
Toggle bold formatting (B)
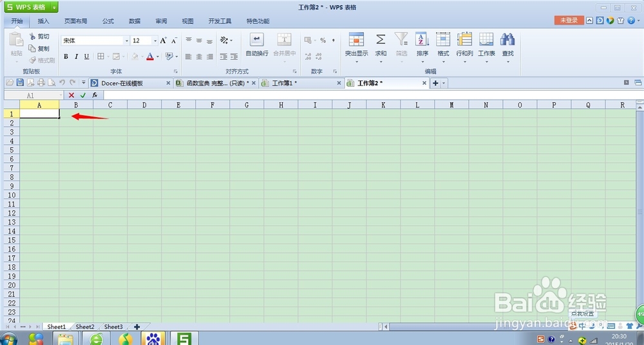click(66, 57)
